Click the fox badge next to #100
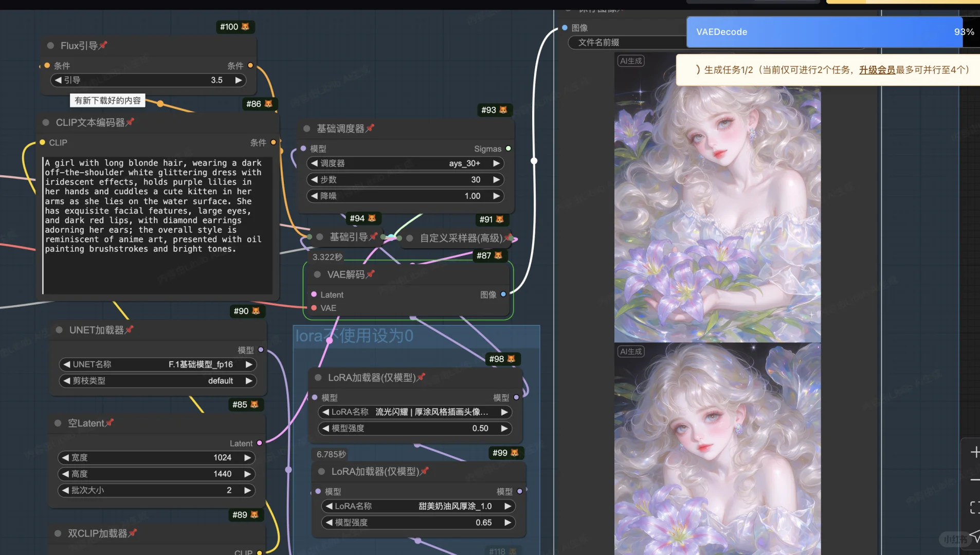Image resolution: width=980 pixels, height=555 pixels. [245, 27]
